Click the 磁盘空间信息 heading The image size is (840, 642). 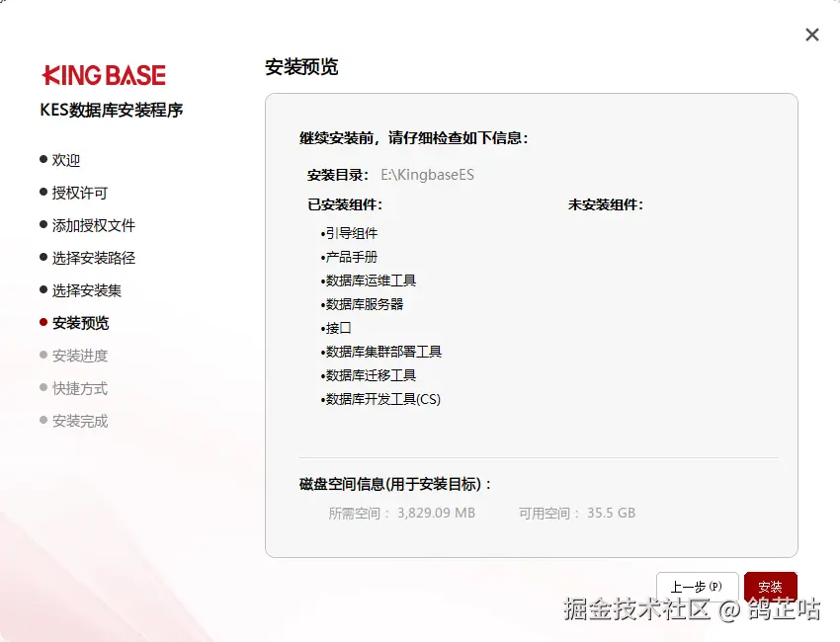395,484
